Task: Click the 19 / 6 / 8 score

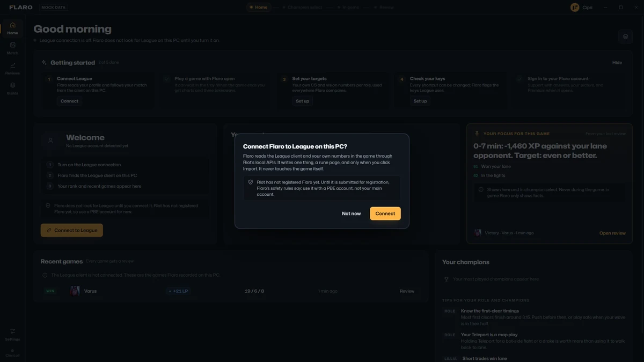Action: point(254,291)
